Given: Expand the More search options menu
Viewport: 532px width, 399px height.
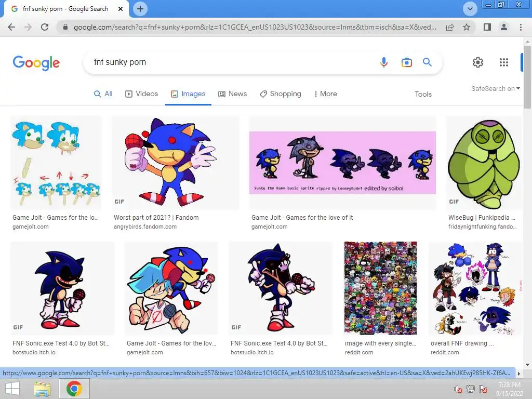Looking at the screenshot, I should click(325, 94).
